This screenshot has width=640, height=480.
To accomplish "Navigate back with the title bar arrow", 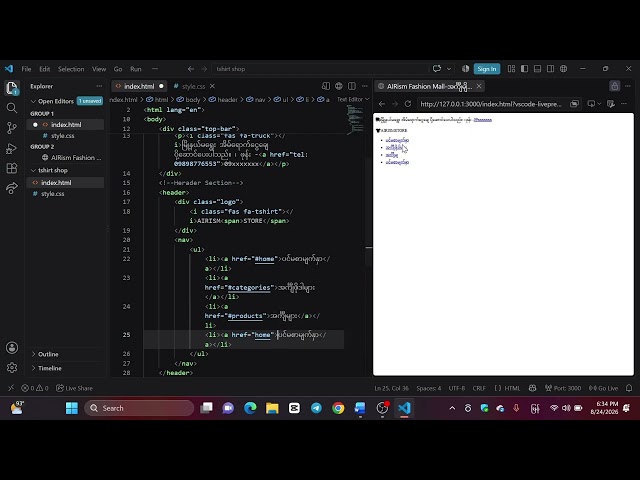I will pyautogui.click(x=191, y=69).
